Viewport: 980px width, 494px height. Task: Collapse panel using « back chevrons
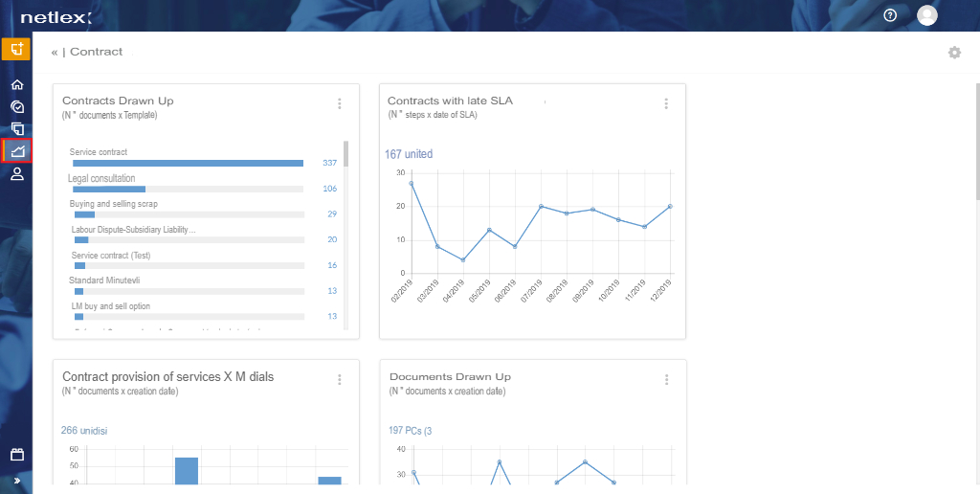(x=55, y=52)
